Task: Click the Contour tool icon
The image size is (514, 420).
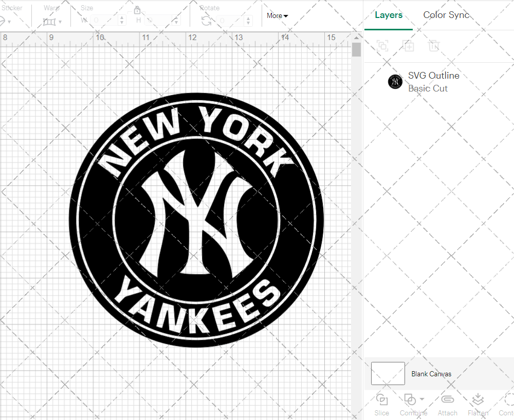Action: [509, 399]
